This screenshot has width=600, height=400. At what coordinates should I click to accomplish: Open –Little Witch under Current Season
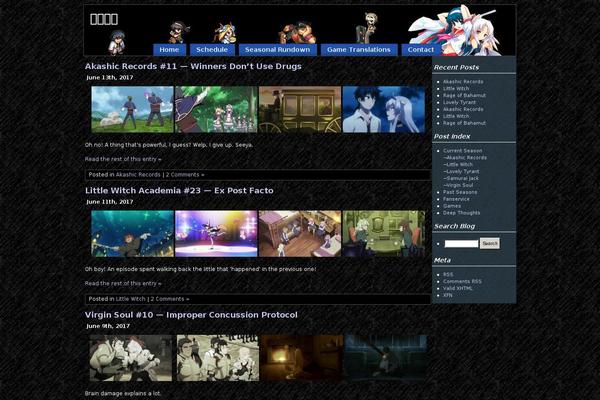pos(458,165)
